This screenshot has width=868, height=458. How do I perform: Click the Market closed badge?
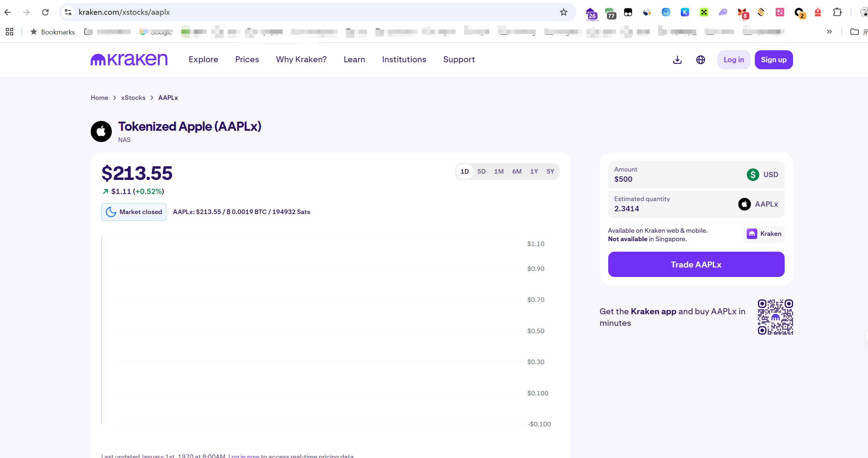[134, 212]
